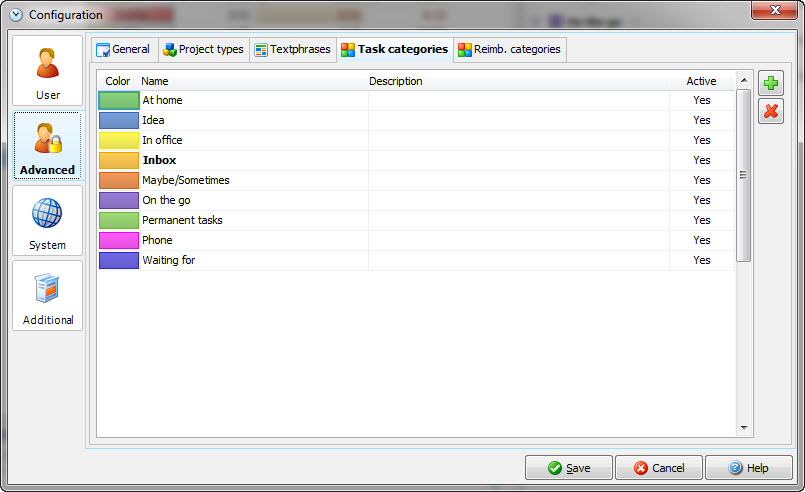Click the Save button
Screen dimensions: 805x492
[x=569, y=468]
